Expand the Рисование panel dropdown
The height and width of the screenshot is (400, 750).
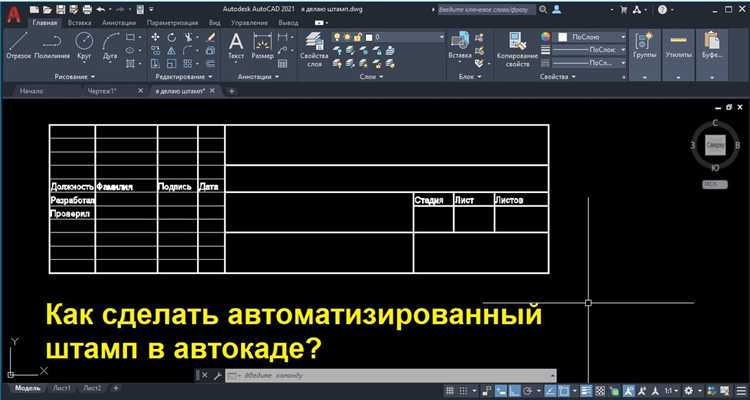pos(74,77)
